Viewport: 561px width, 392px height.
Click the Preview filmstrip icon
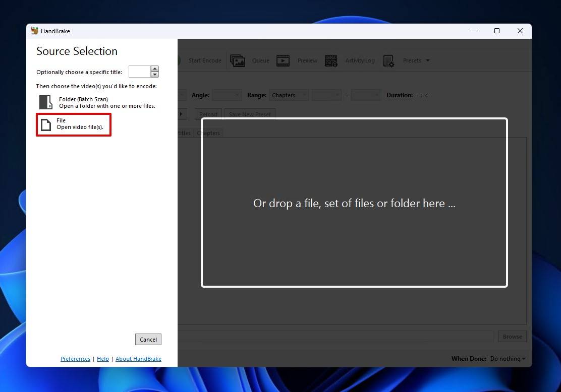283,61
